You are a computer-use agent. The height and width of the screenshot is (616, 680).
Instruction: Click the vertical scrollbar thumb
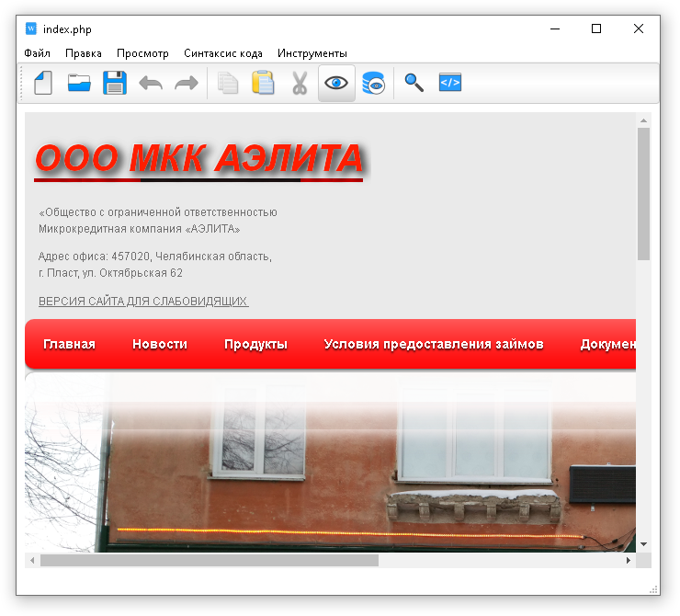click(643, 194)
